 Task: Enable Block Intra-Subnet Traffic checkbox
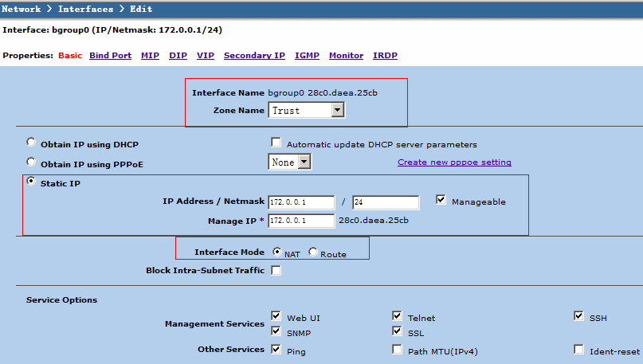point(276,271)
